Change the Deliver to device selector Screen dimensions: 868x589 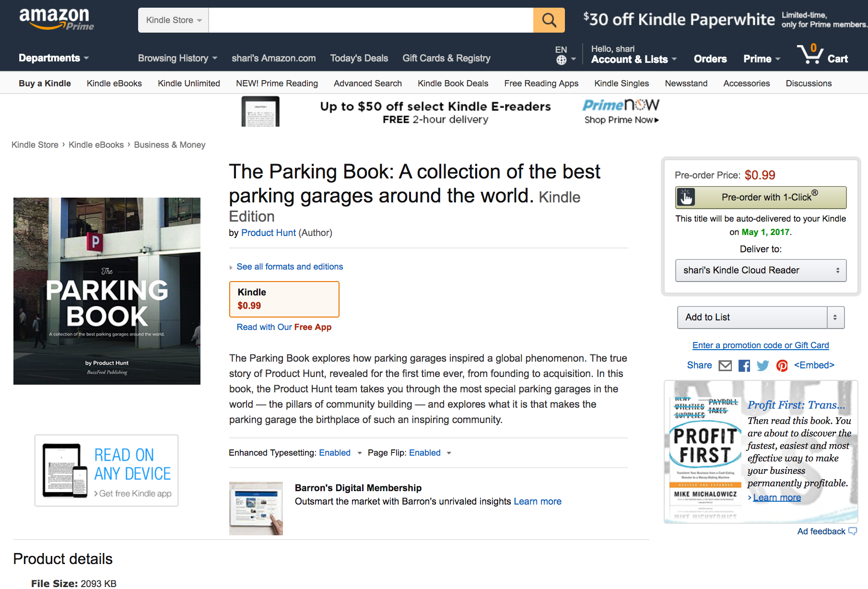[761, 270]
